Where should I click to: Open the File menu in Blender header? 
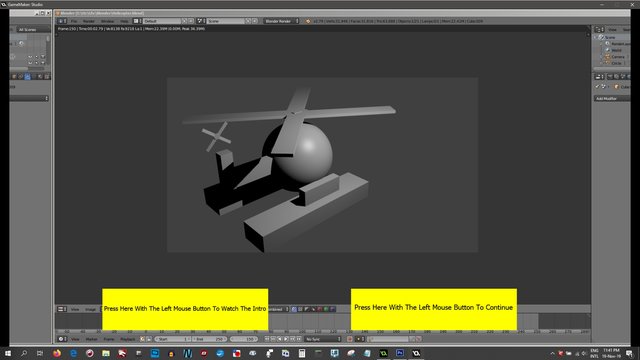[x=74, y=21]
